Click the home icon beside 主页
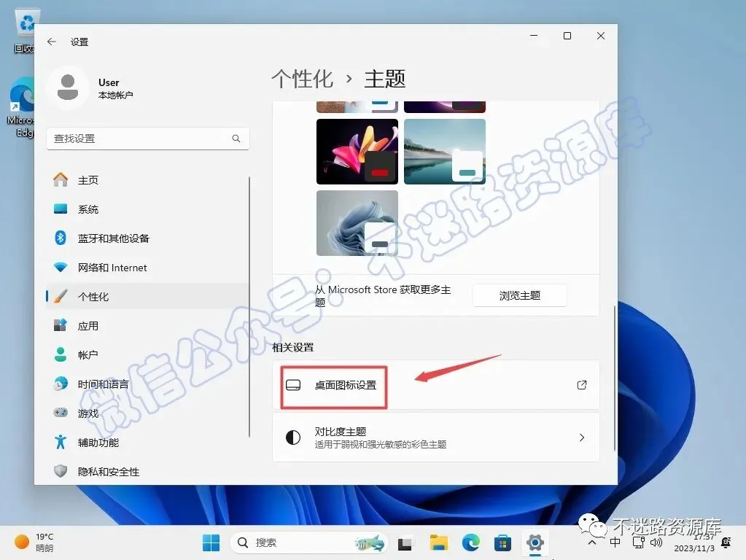This screenshot has height=560, width=746. 61,179
